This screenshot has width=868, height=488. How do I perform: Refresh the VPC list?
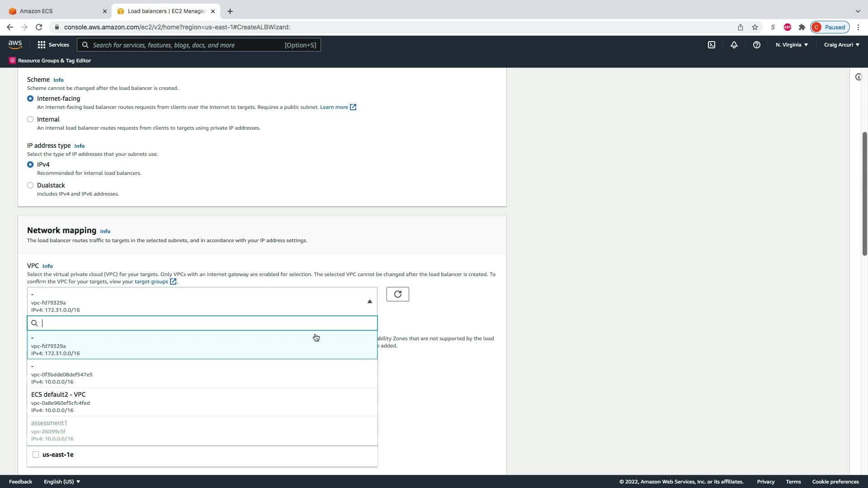[x=397, y=294]
